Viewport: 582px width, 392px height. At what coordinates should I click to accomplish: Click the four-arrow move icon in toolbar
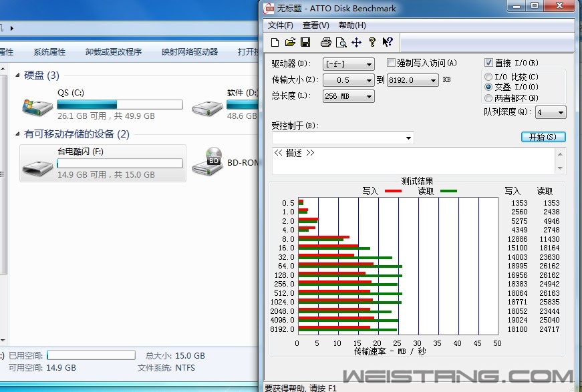click(356, 43)
